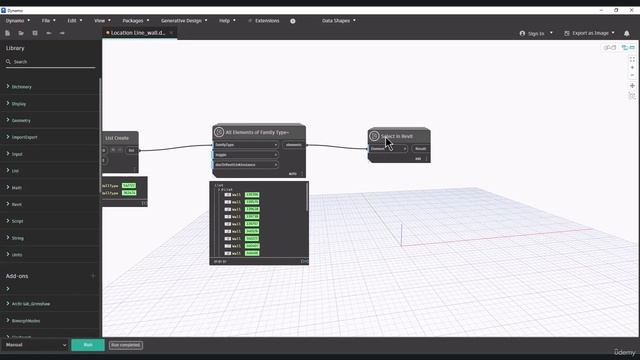
Task: Click the scrollbar in the wall list preview
Action: (307, 197)
